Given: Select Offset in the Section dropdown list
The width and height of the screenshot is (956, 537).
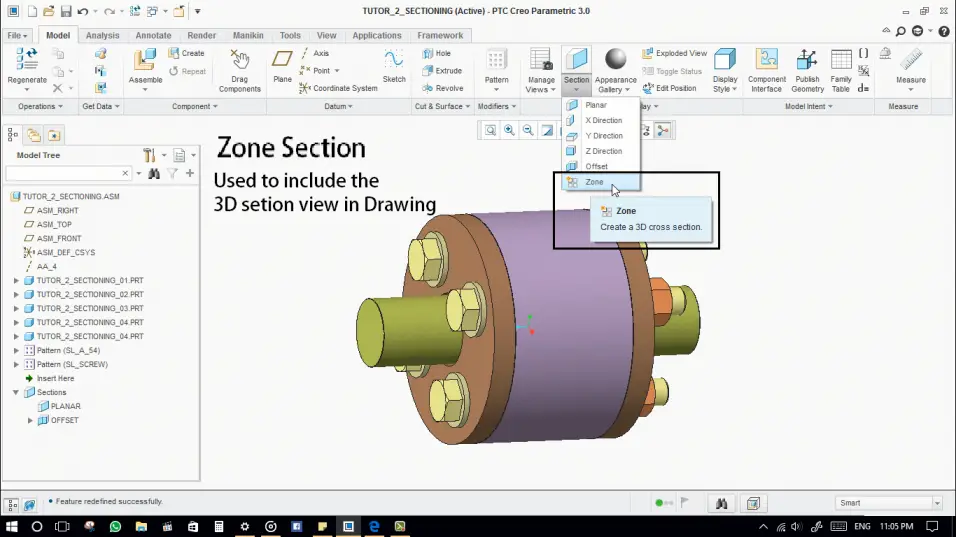Looking at the screenshot, I should [x=596, y=167].
